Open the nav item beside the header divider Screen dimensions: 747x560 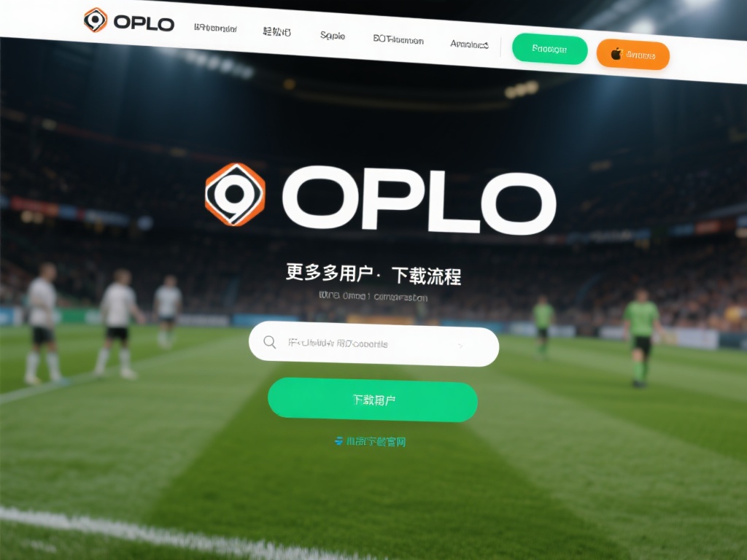click(x=469, y=44)
